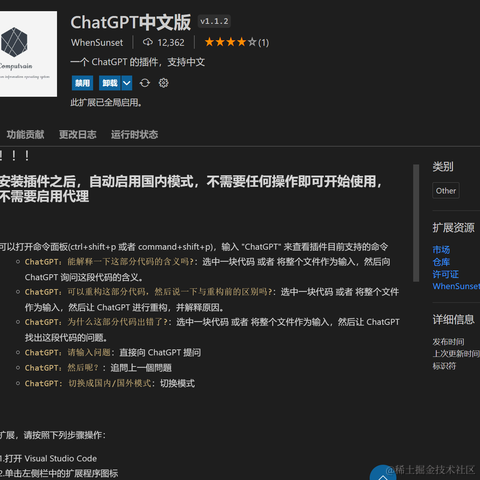Click the v1.1.2 version badge

214,22
